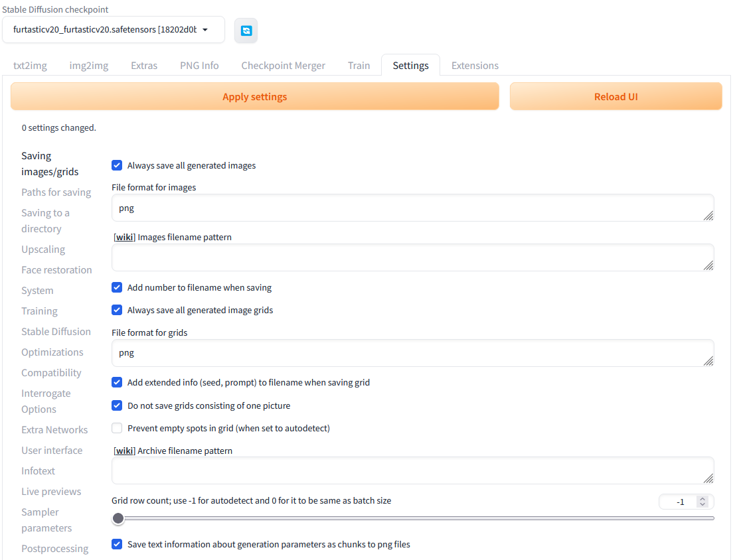Open Saving to a directory section

point(45,221)
